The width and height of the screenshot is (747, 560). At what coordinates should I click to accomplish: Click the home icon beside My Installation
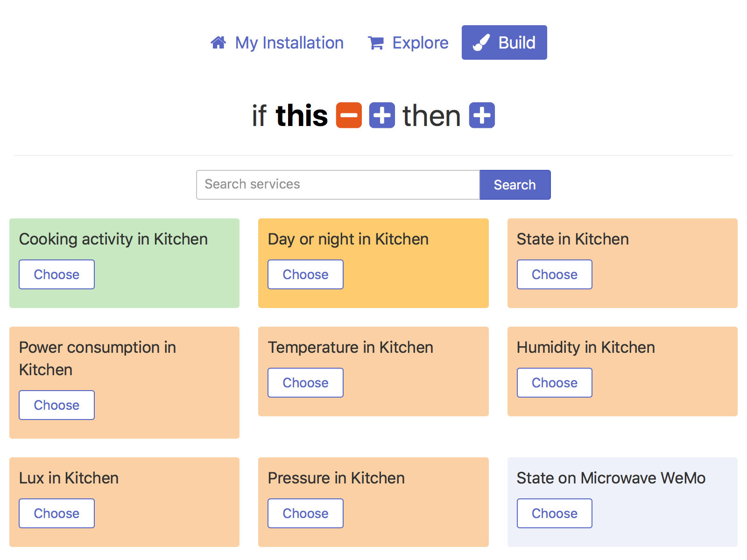click(218, 43)
